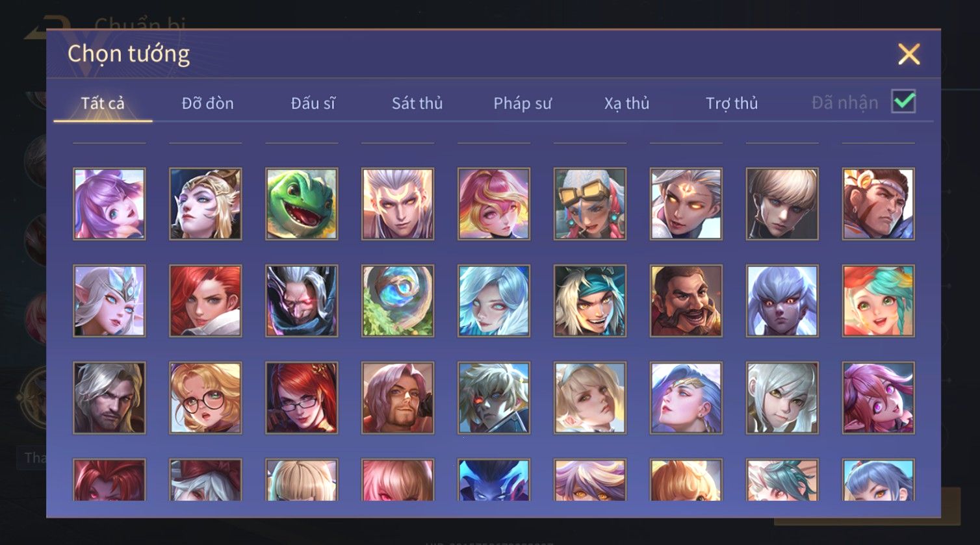The height and width of the screenshot is (545, 980).
Task: Switch to the Đỡ đòn tab
Action: point(207,103)
